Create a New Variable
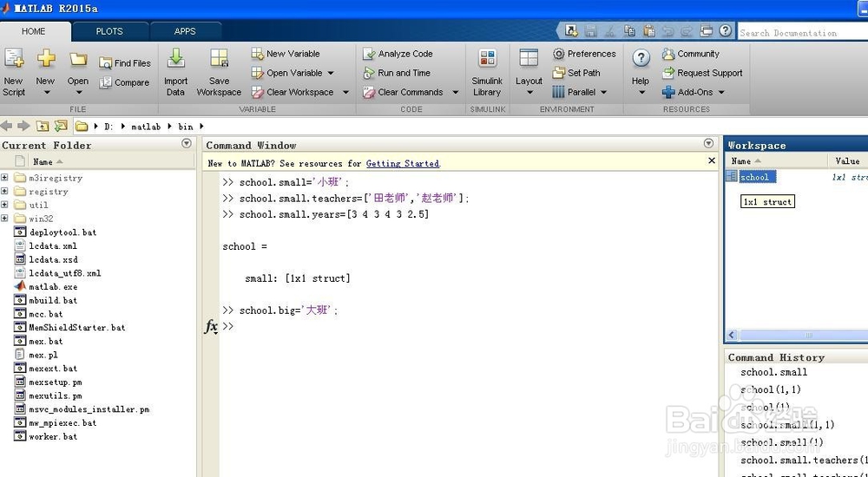 (x=286, y=54)
